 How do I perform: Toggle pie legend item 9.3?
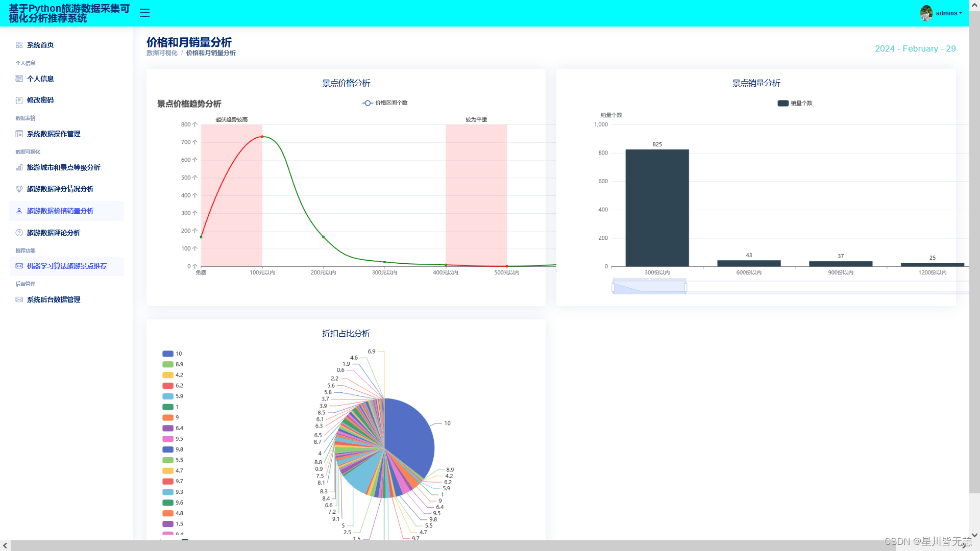pos(173,492)
